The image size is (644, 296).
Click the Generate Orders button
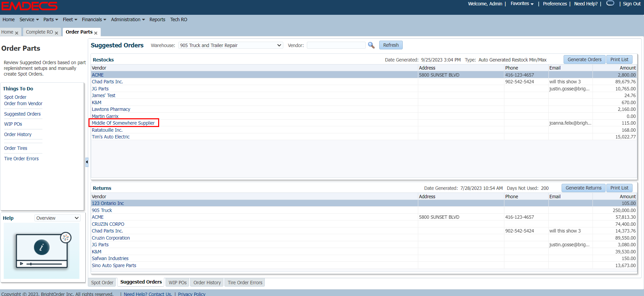pyautogui.click(x=584, y=59)
